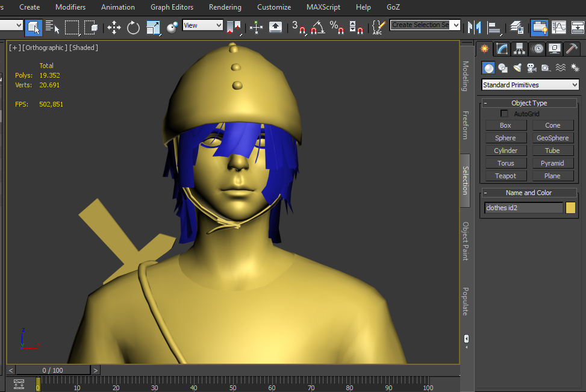Image resolution: width=586 pixels, height=392 pixels.
Task: Toggle Angle Snap
Action: [x=317, y=28]
